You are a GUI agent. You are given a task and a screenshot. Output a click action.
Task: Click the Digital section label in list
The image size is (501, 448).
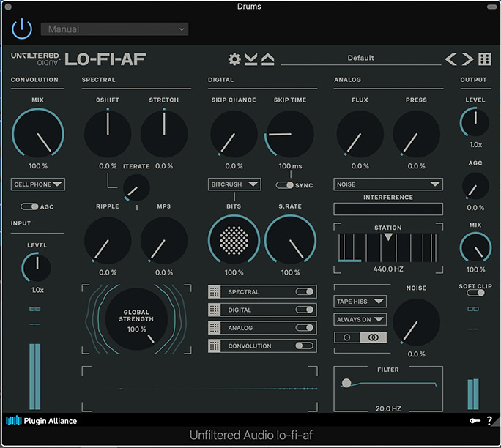[240, 310]
